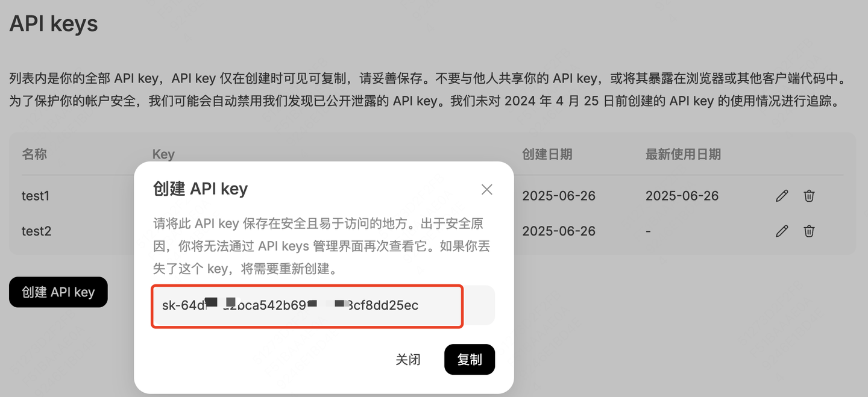Click the trash delete icon for test1
Viewport: 868px width, 397px height.
pos(809,196)
